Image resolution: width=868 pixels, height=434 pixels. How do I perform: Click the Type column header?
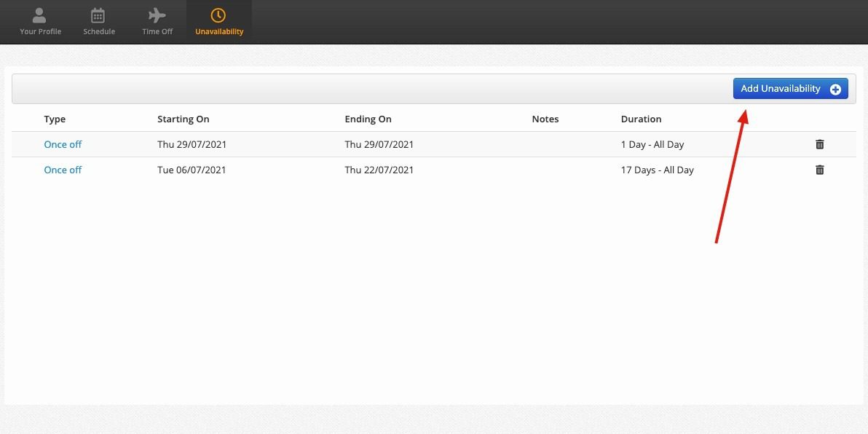55,119
